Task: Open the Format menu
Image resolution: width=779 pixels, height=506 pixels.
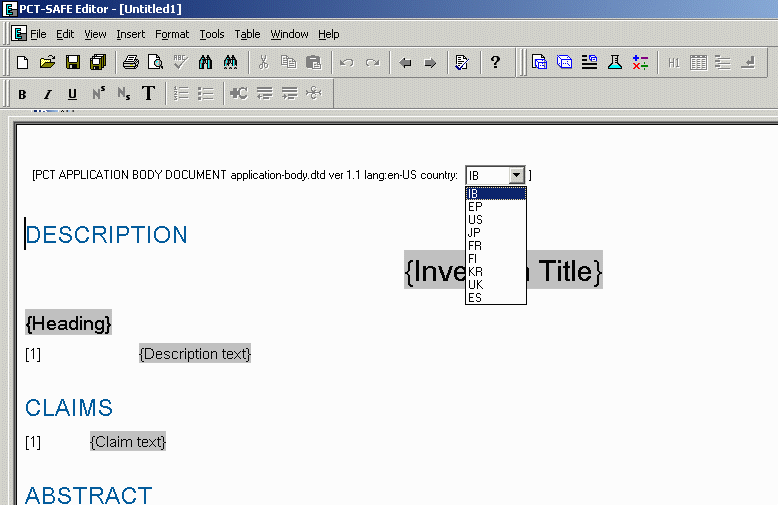Action: (x=171, y=34)
